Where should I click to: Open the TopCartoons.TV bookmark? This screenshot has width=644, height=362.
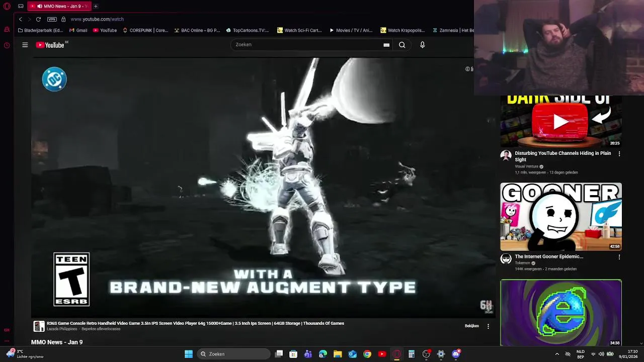[248, 30]
